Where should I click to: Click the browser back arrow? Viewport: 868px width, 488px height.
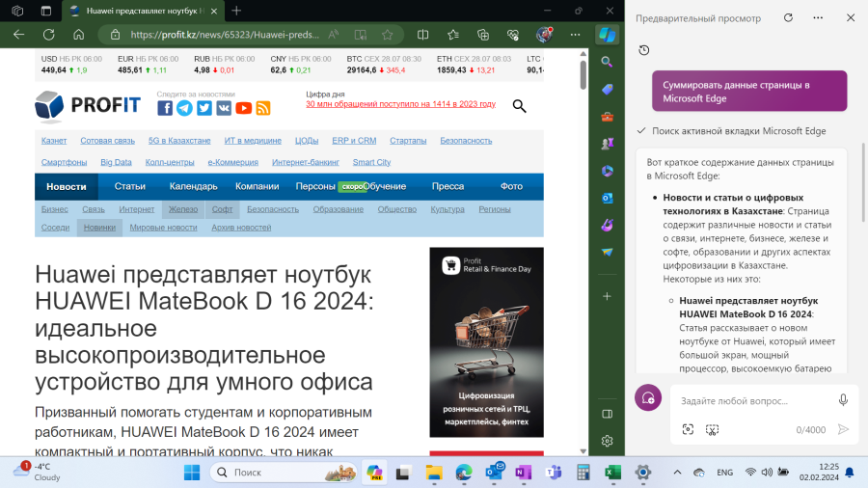[x=19, y=35]
